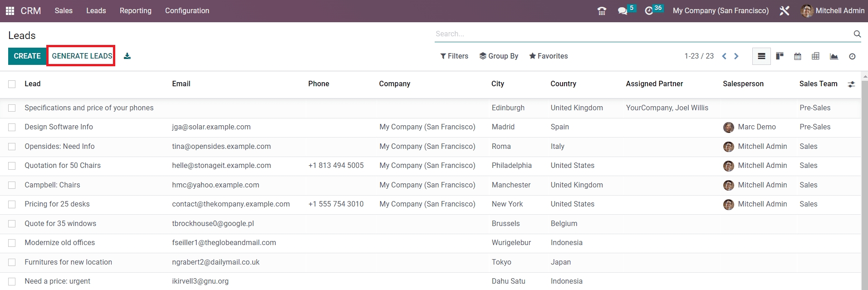
Task: Open the conversations chat icon
Action: coord(623,11)
